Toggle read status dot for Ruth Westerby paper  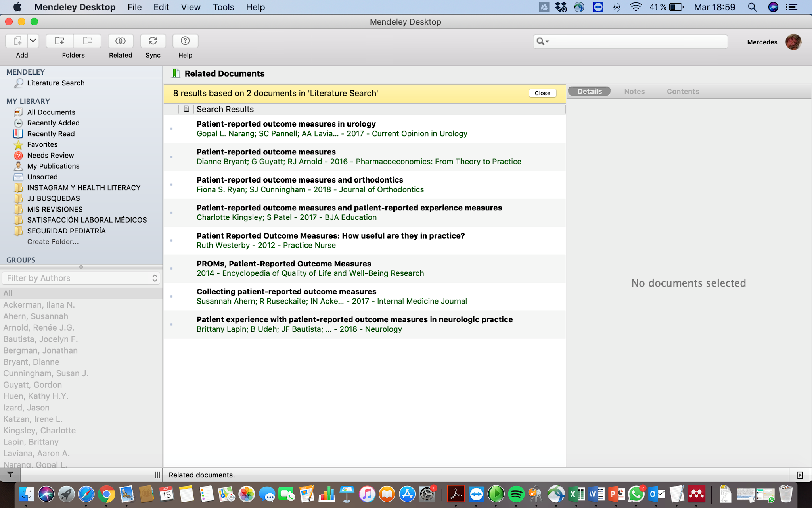pyautogui.click(x=171, y=241)
